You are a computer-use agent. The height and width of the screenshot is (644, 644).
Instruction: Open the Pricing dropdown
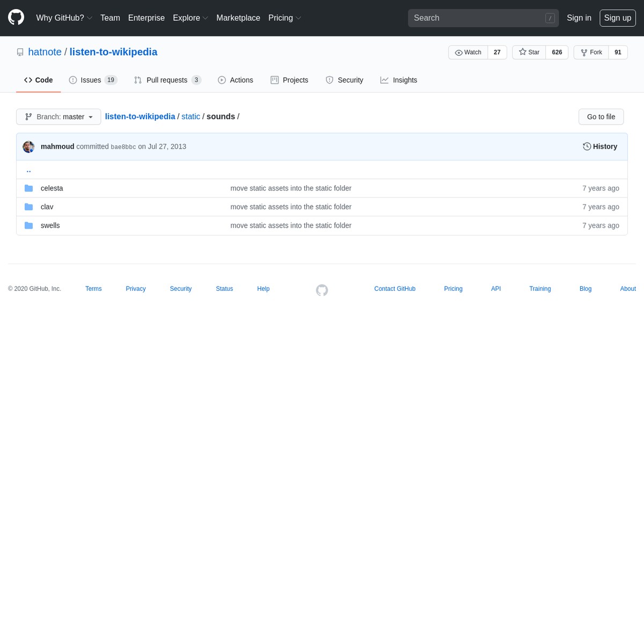pyautogui.click(x=284, y=18)
